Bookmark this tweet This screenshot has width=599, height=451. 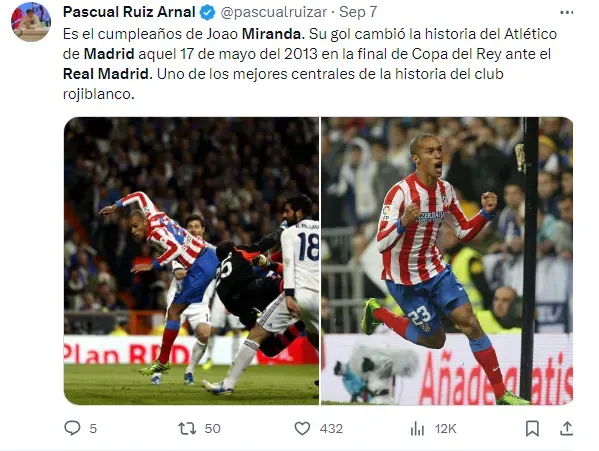(532, 428)
